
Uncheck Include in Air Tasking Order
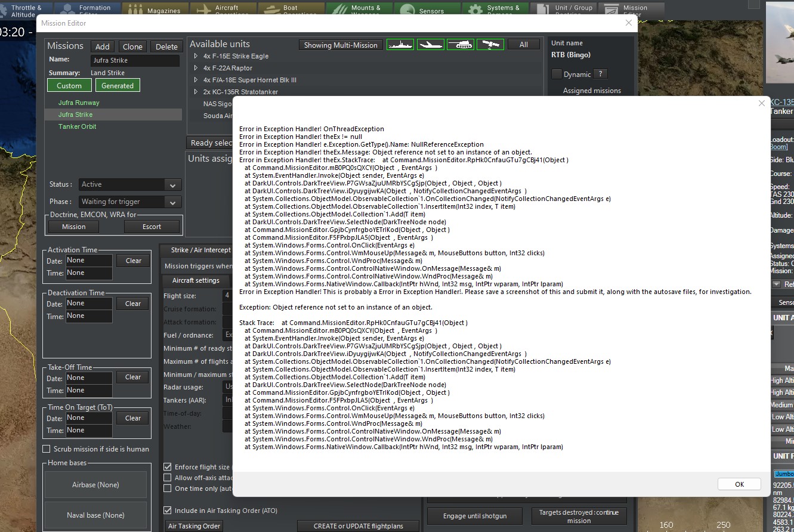pyautogui.click(x=168, y=511)
